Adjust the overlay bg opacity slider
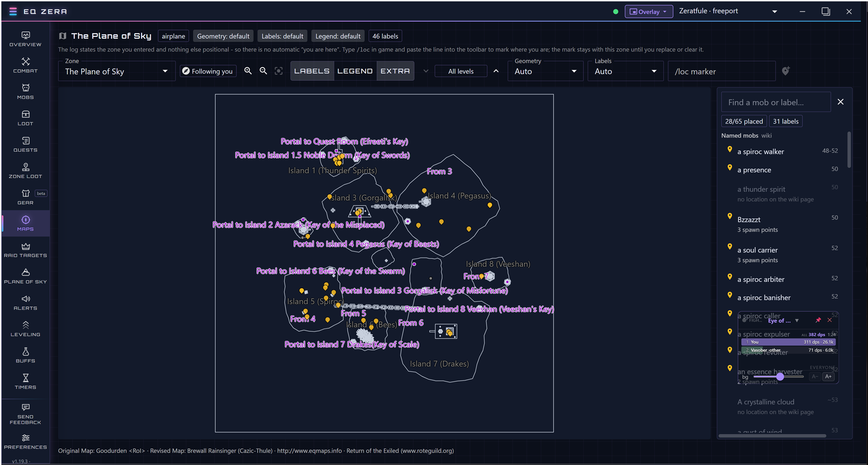Viewport: 868px width, 465px height. [779, 376]
